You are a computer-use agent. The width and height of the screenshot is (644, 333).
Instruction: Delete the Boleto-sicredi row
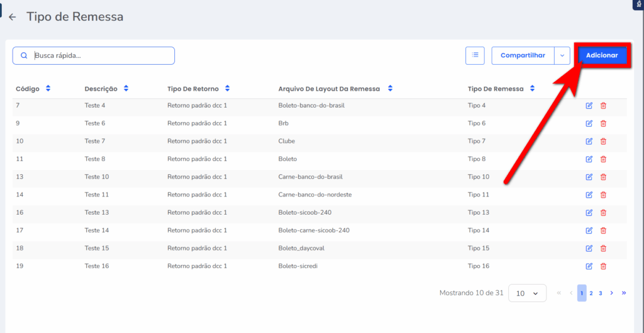pos(603,266)
